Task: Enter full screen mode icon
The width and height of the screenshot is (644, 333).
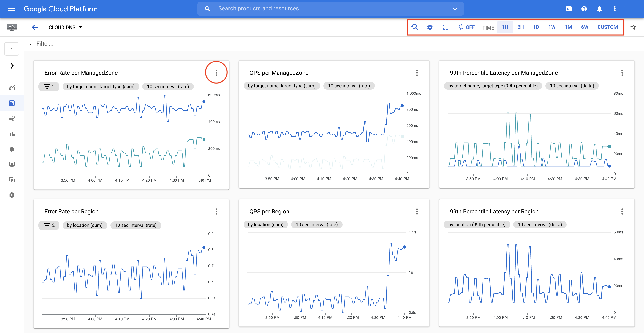Action: pos(446,27)
